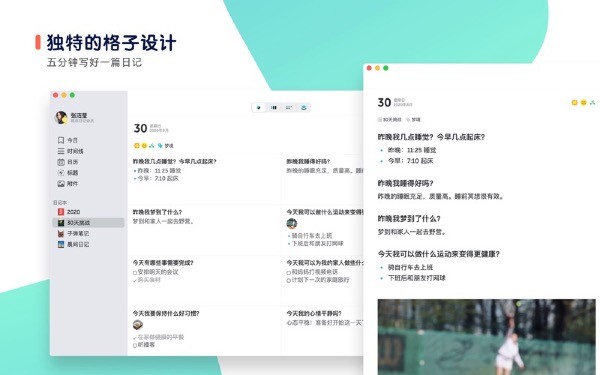The height and width of the screenshot is (375, 600).
Task: Open the breakfast photo thumbnail in grid
Action: 138,325
